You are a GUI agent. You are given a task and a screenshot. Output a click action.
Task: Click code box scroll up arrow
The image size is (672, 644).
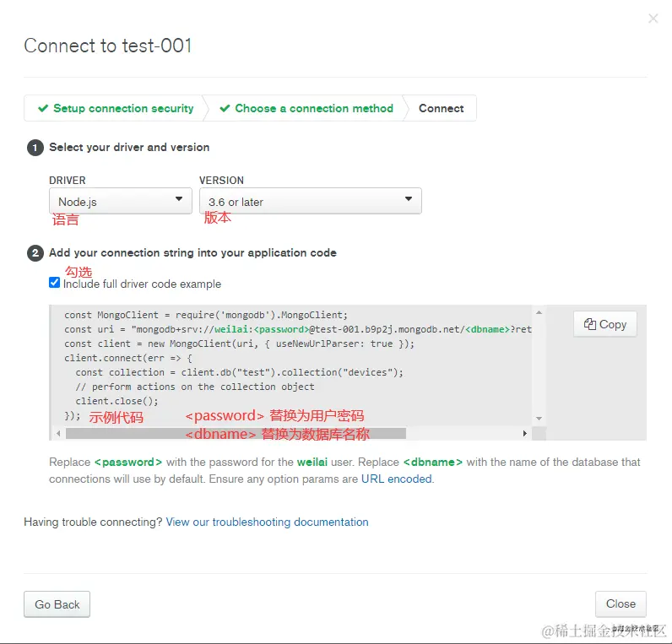539,312
